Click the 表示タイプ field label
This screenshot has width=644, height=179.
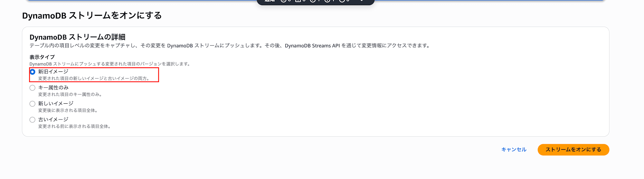tap(42, 57)
